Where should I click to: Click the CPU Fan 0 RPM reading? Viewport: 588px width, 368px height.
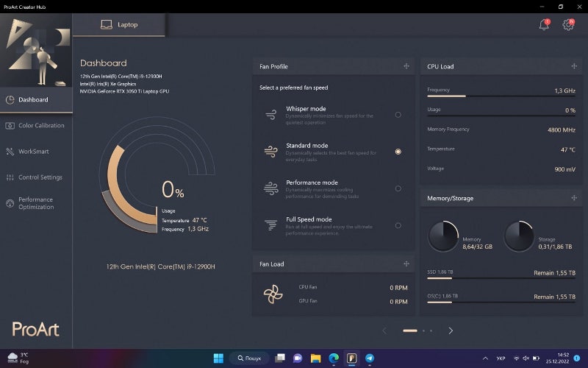point(398,288)
